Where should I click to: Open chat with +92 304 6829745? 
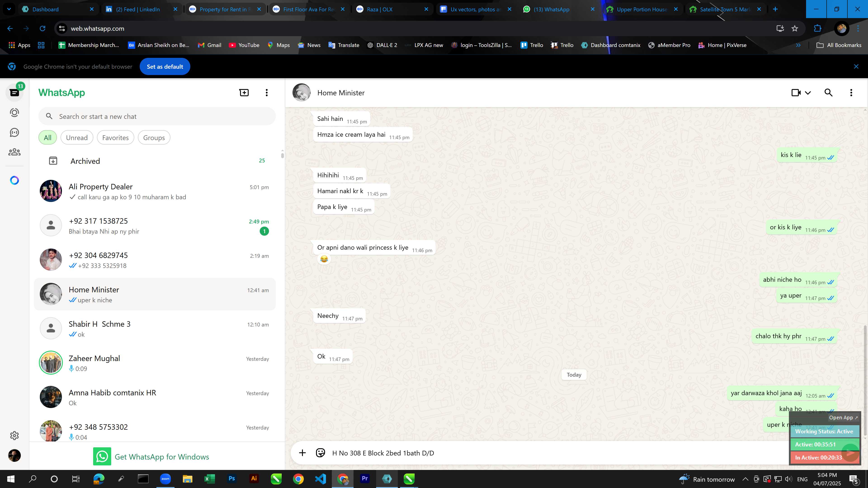(x=155, y=260)
